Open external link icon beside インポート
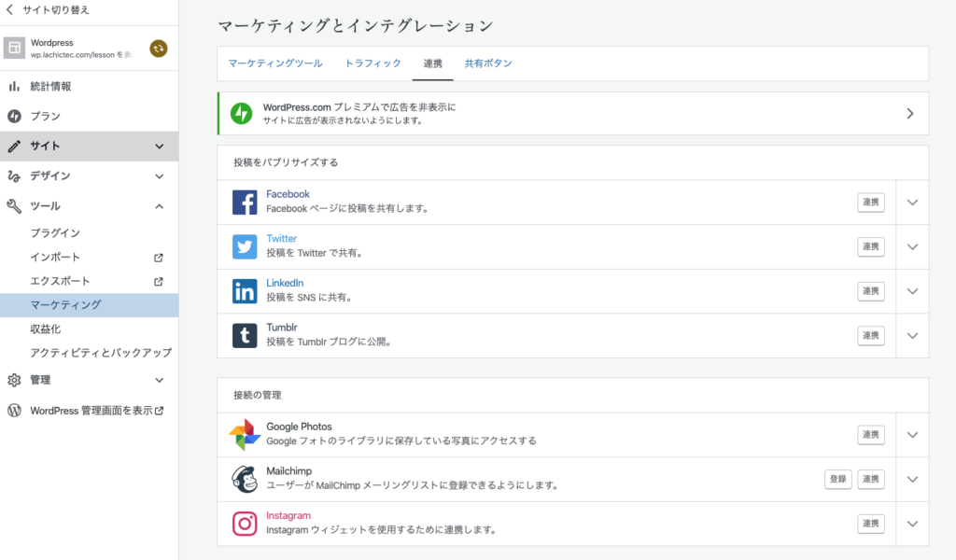956x560 pixels. point(159,258)
